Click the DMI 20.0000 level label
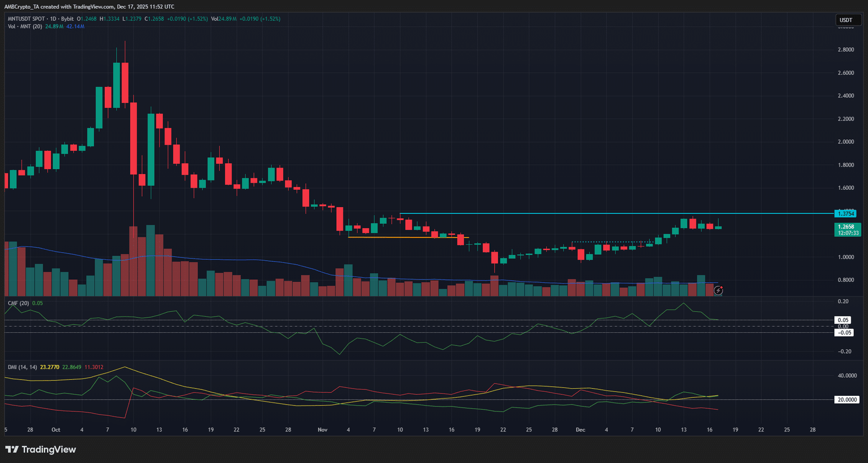 coord(847,400)
